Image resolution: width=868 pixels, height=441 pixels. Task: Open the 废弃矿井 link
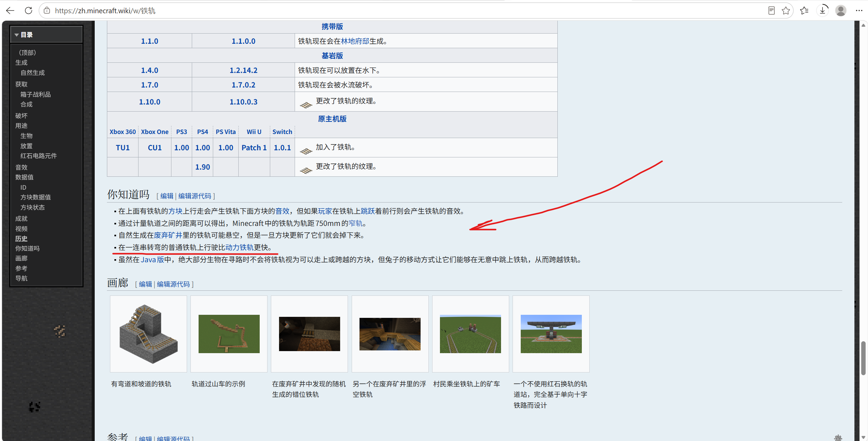click(x=168, y=235)
